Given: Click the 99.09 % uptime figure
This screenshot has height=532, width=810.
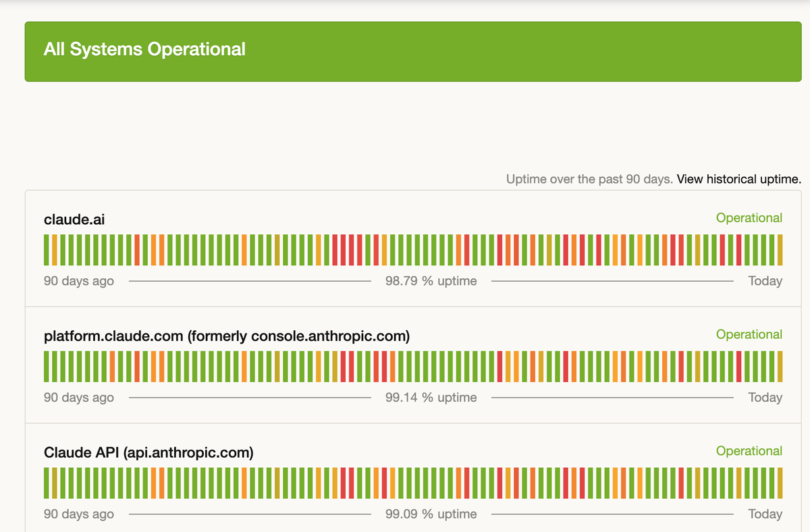Looking at the screenshot, I should [x=431, y=514].
